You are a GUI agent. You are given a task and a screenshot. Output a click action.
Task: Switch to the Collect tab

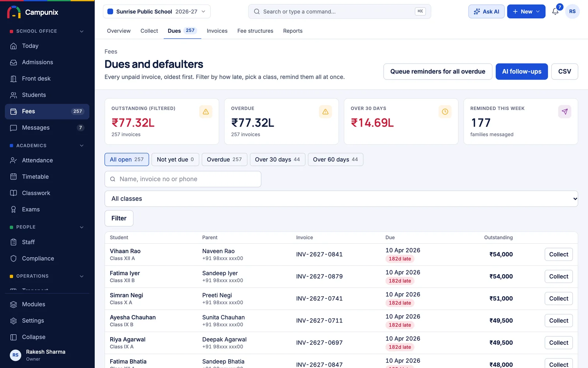click(149, 31)
